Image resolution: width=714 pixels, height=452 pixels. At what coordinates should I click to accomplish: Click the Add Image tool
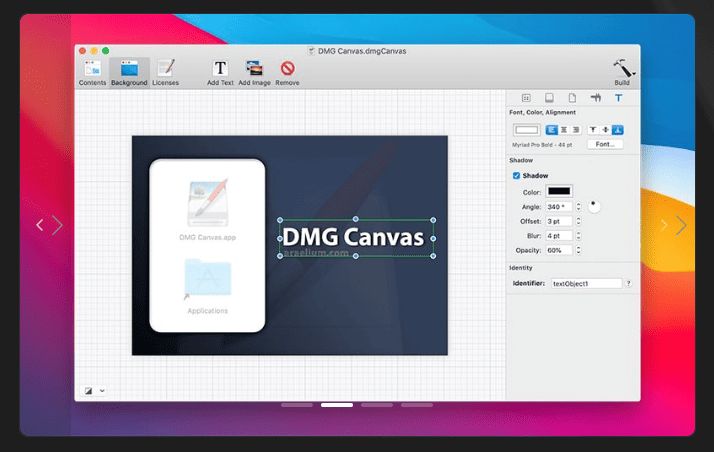click(x=255, y=73)
